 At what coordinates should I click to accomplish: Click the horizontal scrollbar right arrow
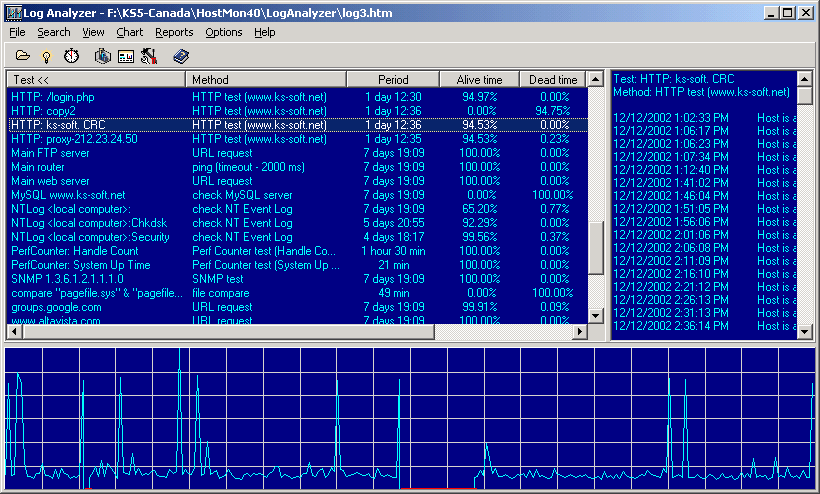(x=579, y=331)
